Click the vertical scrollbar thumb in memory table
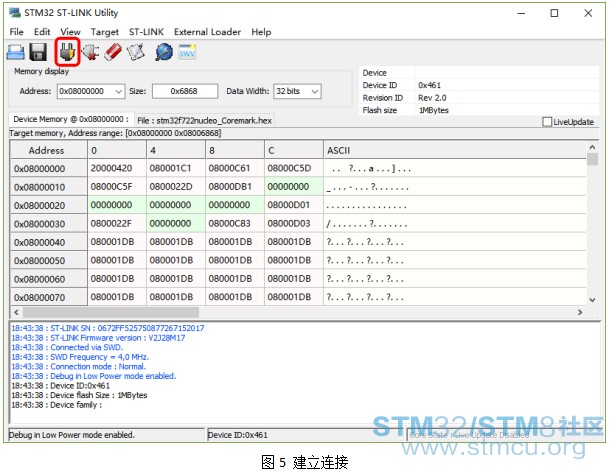Screen dimensions: 610x472 pos(592,159)
